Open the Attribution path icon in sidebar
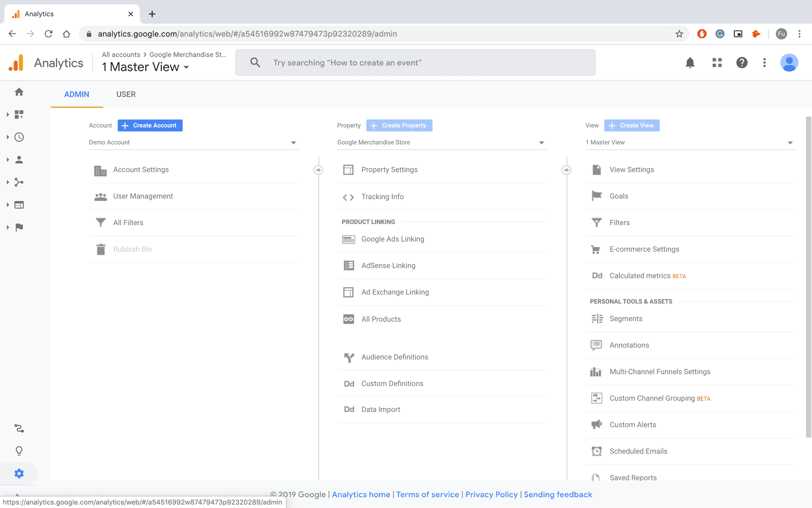812x508 pixels. [x=19, y=429]
